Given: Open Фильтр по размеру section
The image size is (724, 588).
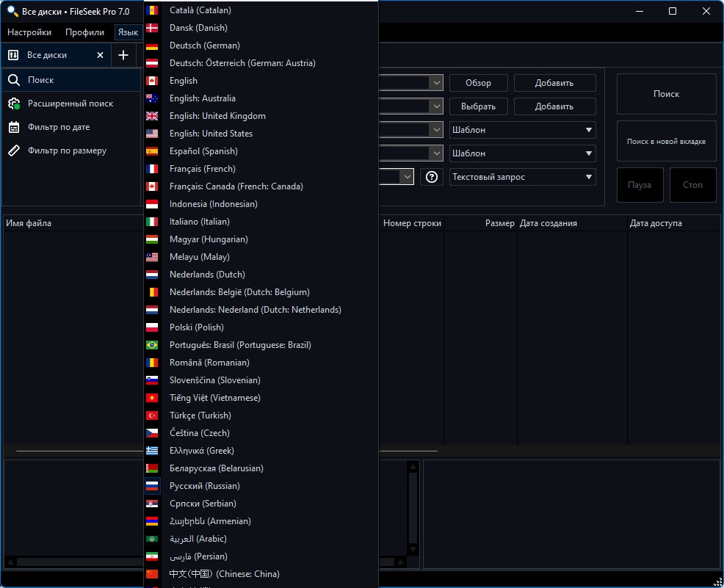Looking at the screenshot, I should coord(71,150).
